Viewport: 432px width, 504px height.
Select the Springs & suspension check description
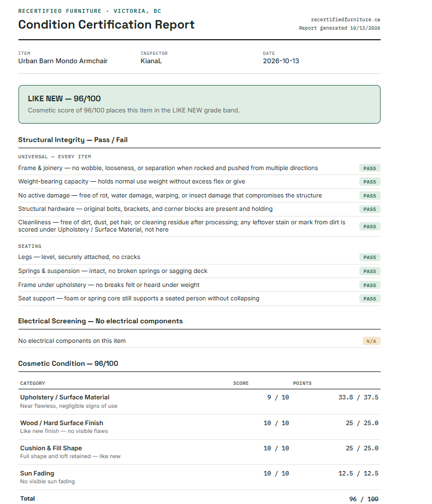click(x=113, y=271)
